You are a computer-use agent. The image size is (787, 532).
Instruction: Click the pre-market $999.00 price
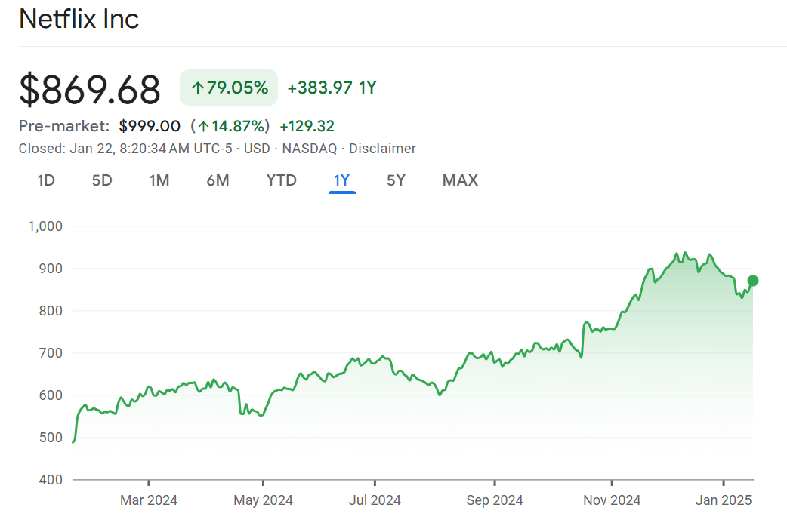[x=150, y=126]
